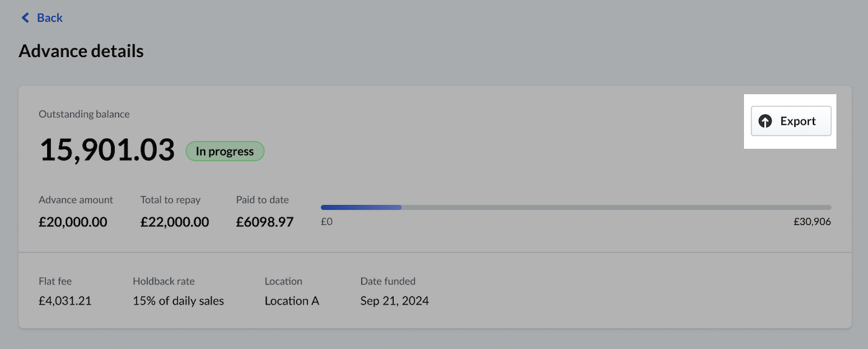Select the £6098.97 paid to date value

point(265,222)
